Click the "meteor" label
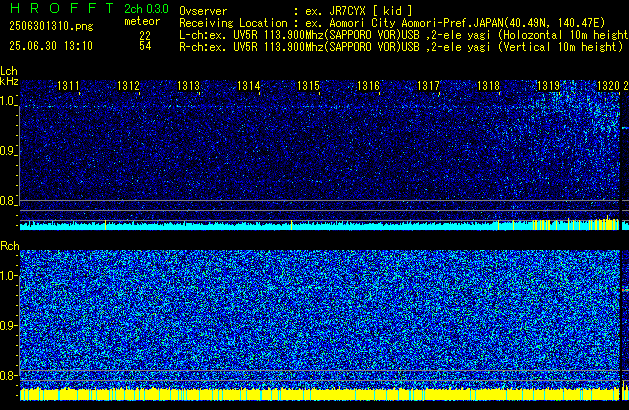The image size is (629, 410). click(x=142, y=21)
